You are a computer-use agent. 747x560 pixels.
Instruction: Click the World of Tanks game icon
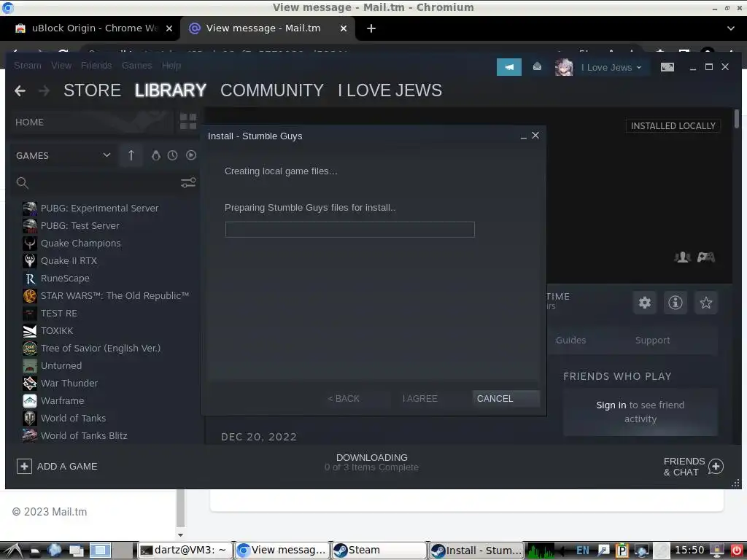coord(29,418)
